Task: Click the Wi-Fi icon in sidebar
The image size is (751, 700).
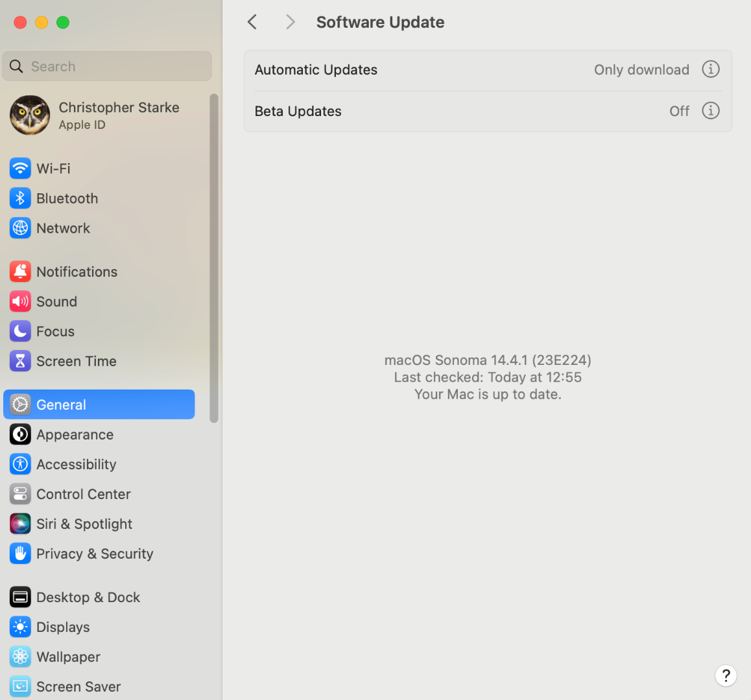Action: click(x=20, y=169)
